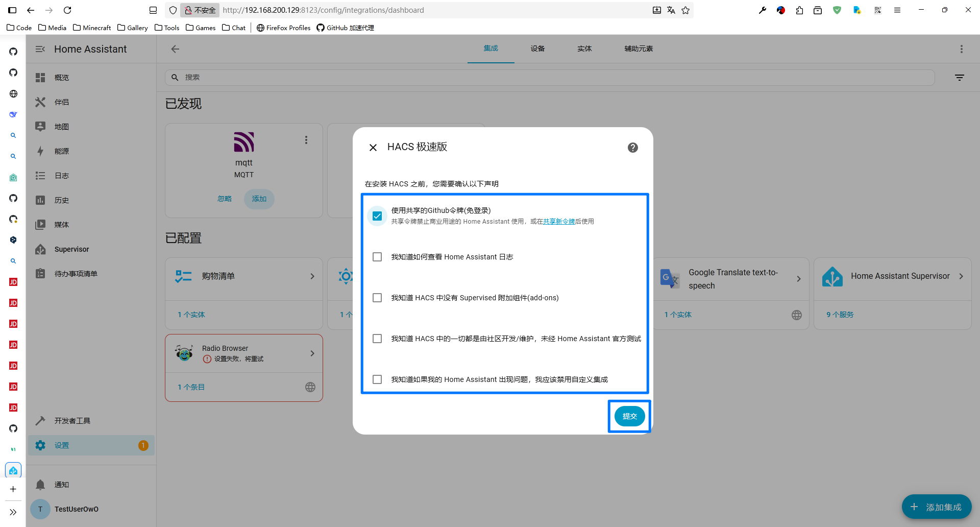Open 日志 logbook in sidebar
The width and height of the screenshot is (980, 527).
tap(91, 176)
